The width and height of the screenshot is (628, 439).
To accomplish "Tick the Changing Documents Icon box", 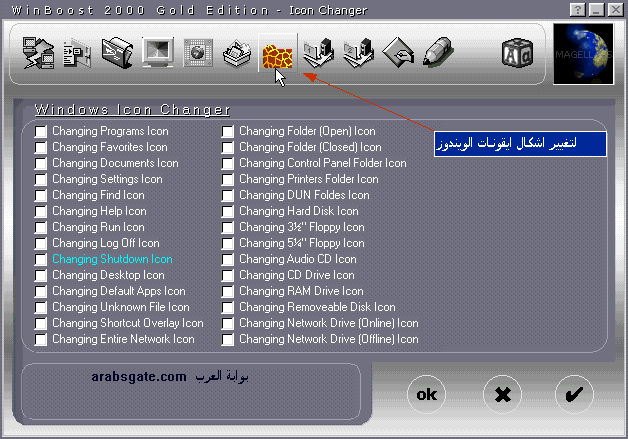I will 40,163.
